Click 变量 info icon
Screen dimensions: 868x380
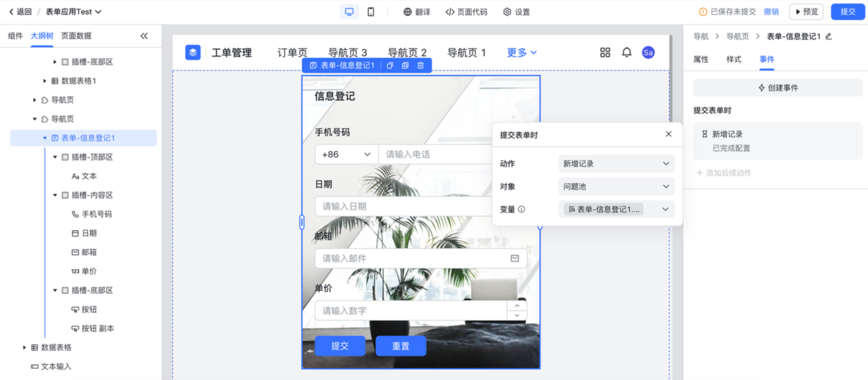click(522, 209)
